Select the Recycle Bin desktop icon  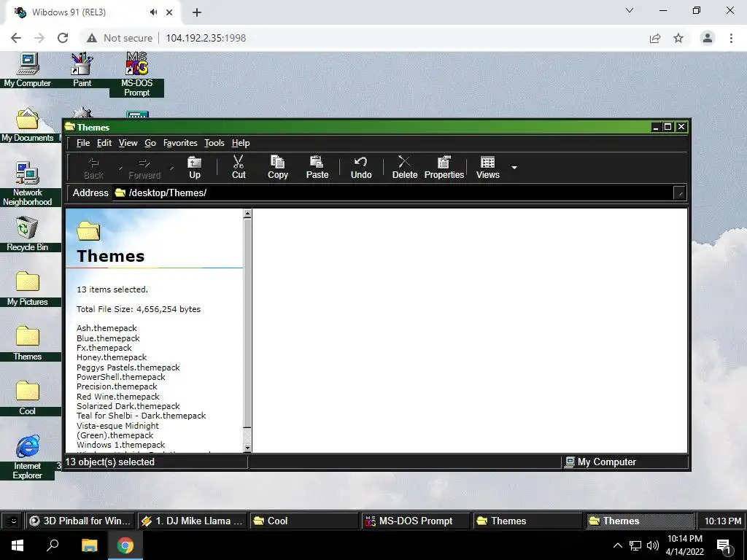(x=27, y=234)
